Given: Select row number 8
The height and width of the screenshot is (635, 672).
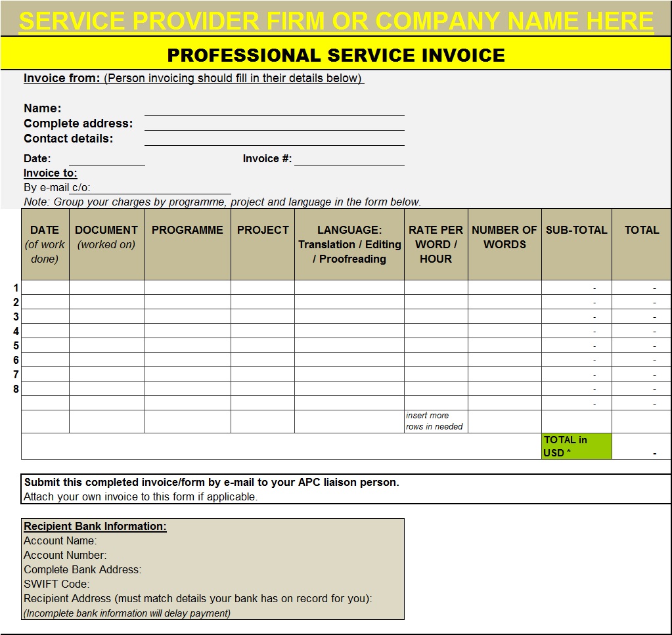Looking at the screenshot, I should pos(16,389).
